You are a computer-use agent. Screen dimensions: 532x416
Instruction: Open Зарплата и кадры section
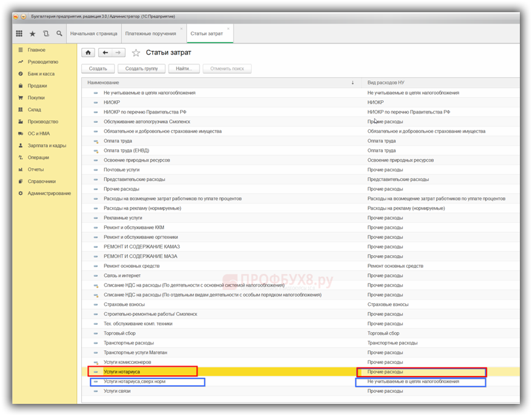(47, 146)
